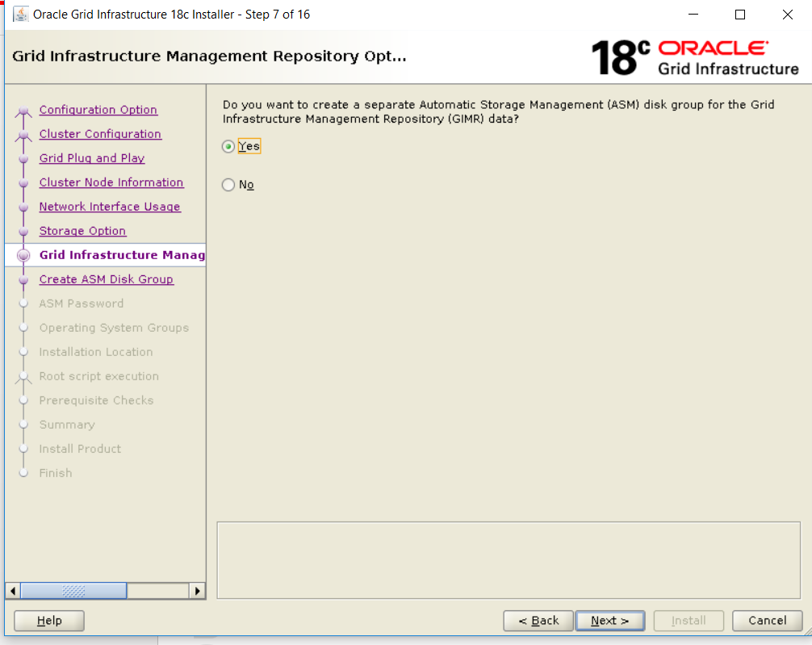Click the Summary step text
The height and width of the screenshot is (645, 812).
(67, 425)
